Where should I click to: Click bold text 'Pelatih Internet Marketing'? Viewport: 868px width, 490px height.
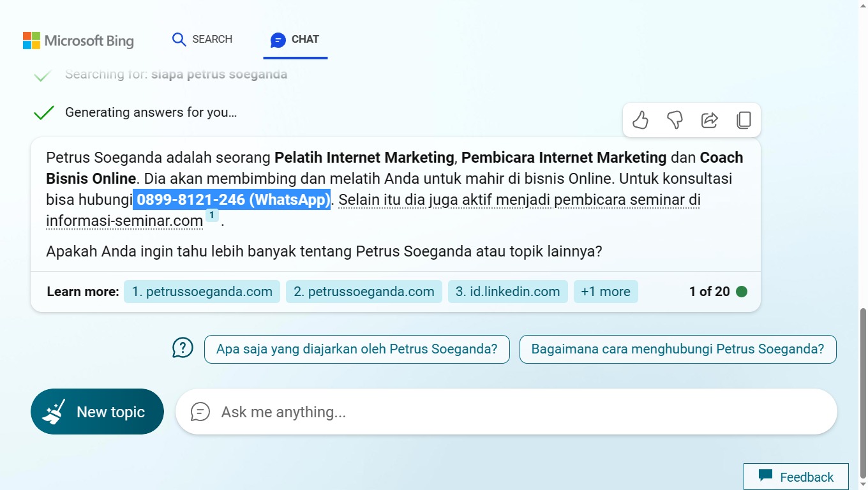364,158
